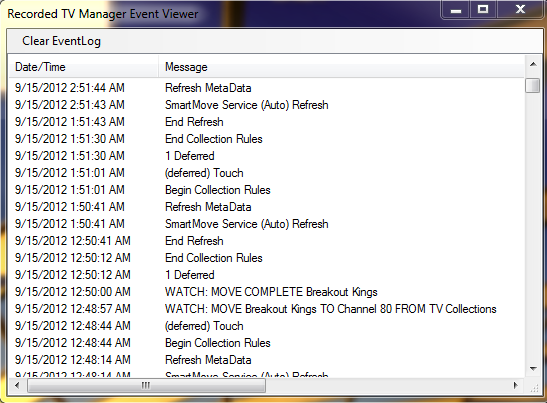Select the 1:51:01 AM Begin Collection Rules message
The width and height of the screenshot is (547, 403).
click(218, 190)
